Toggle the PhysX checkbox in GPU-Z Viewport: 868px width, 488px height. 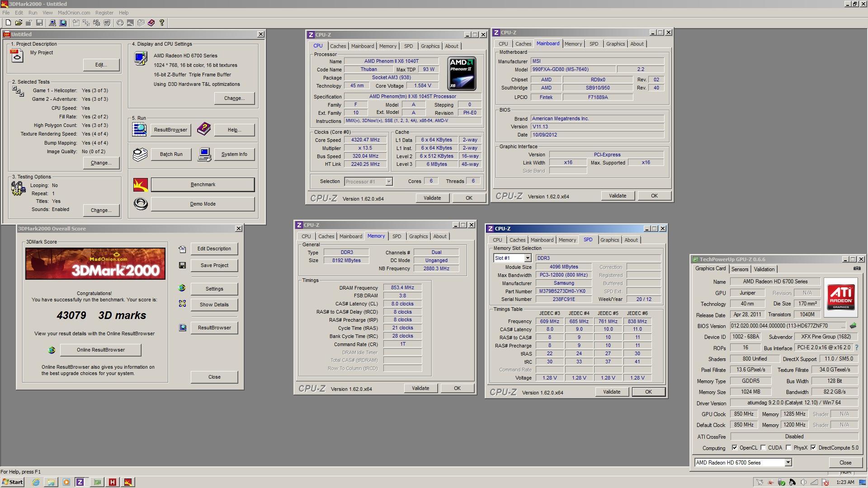(788, 448)
